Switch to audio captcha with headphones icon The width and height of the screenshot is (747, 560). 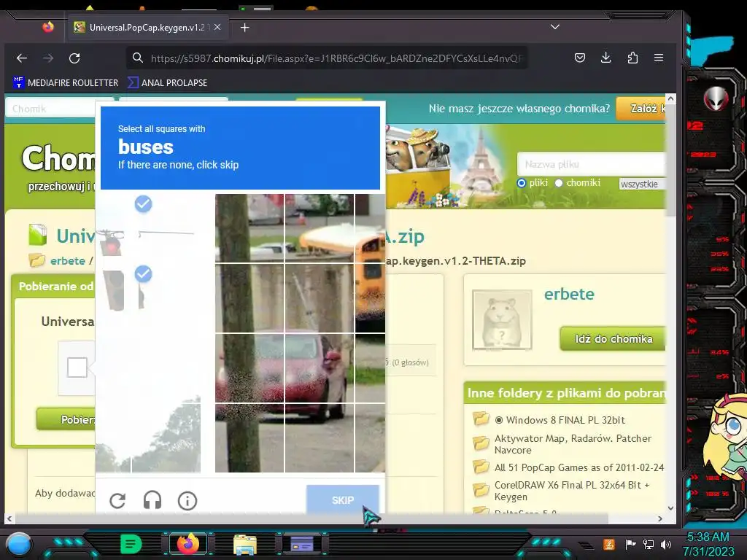pyautogui.click(x=152, y=500)
